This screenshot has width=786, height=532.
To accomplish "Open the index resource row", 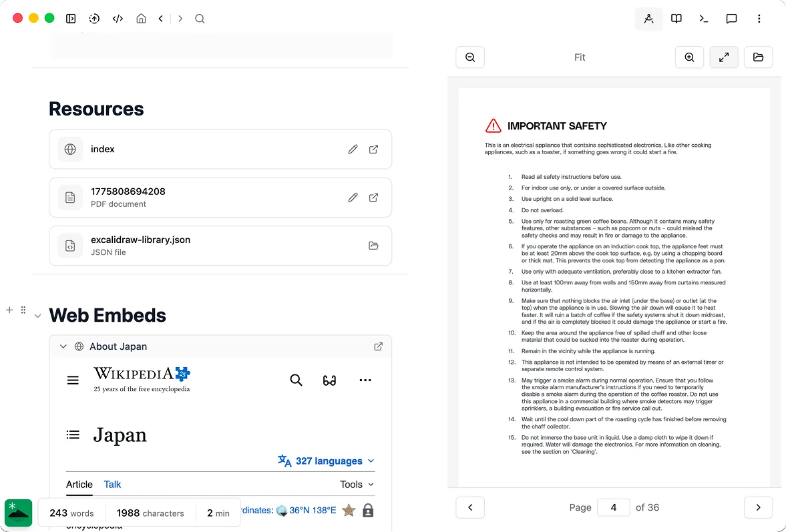I will 220,150.
